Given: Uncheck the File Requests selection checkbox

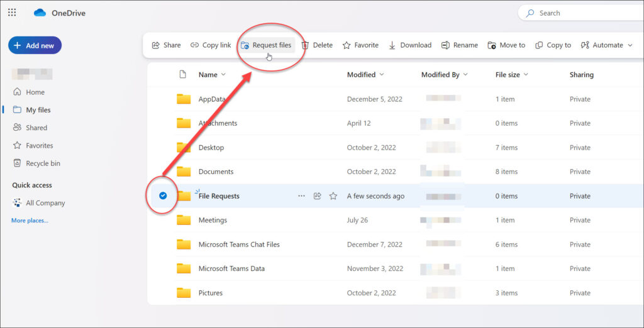Looking at the screenshot, I should tap(163, 196).
